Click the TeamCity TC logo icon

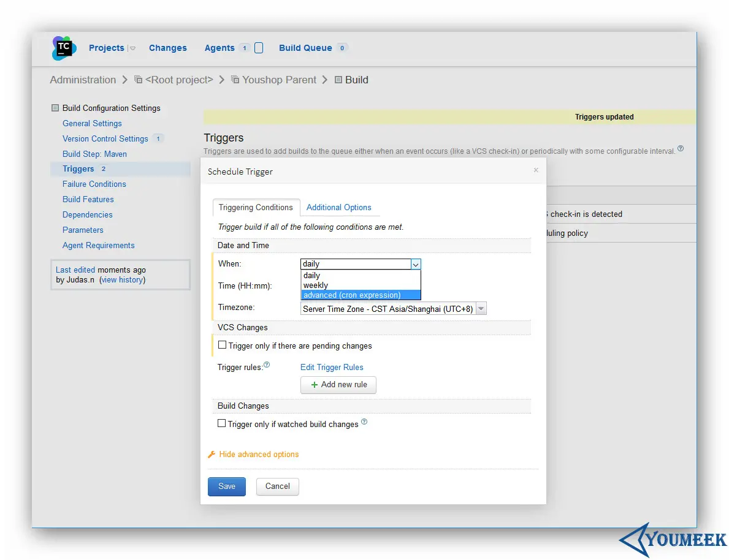coord(64,48)
